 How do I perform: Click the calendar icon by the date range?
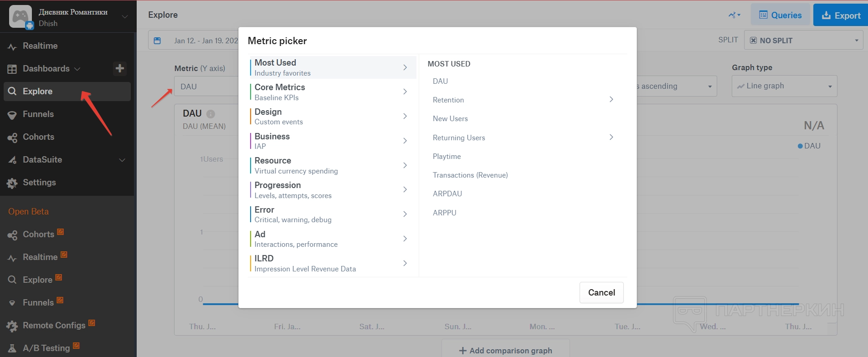coord(157,41)
